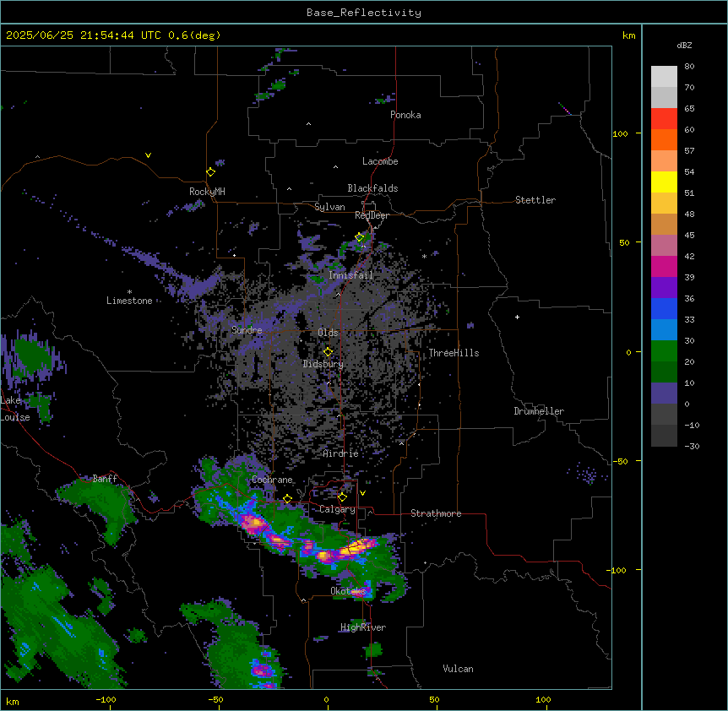Click the dBZ legend heading
Screen dimensions: 728x711
(684, 45)
